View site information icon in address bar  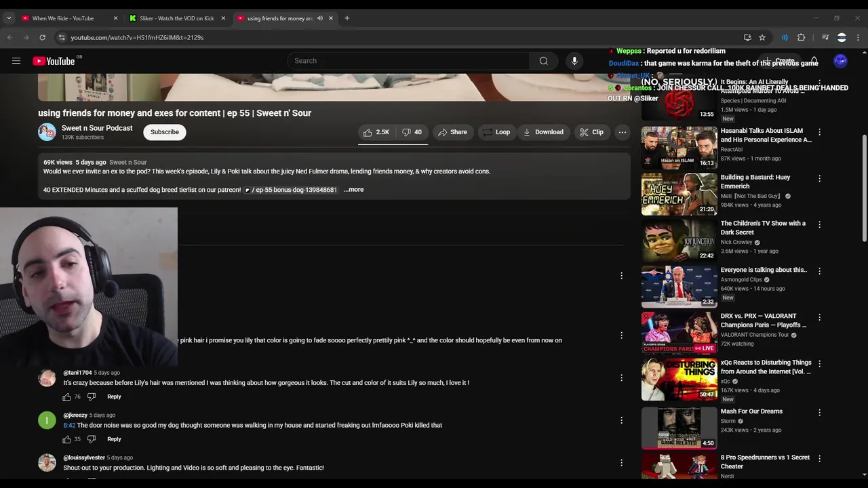(x=62, y=37)
